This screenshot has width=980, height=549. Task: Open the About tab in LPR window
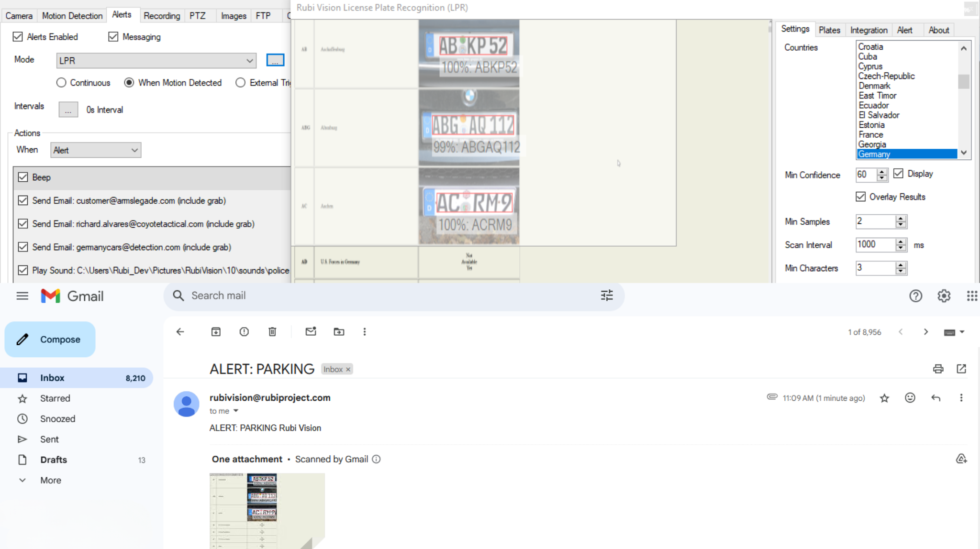[938, 30]
